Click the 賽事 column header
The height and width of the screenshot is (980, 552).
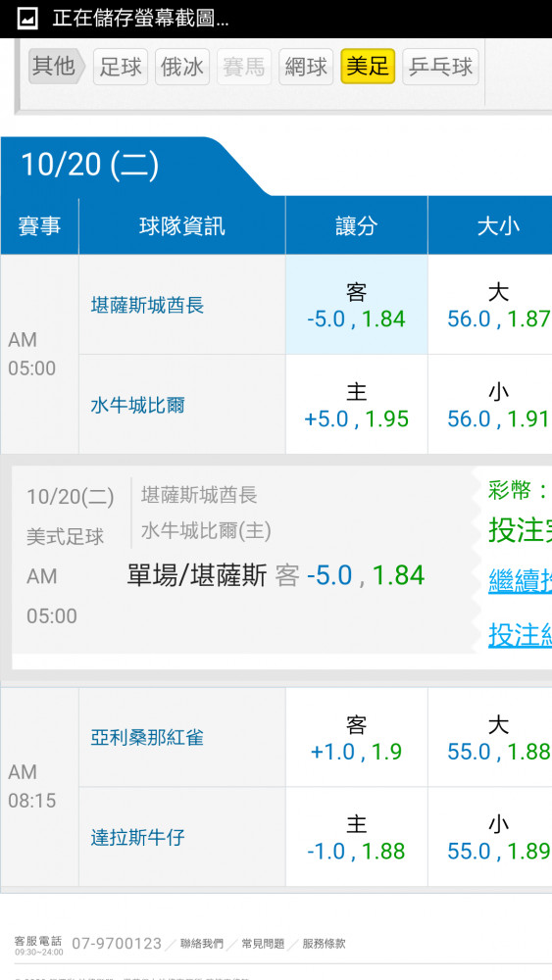pos(39,225)
